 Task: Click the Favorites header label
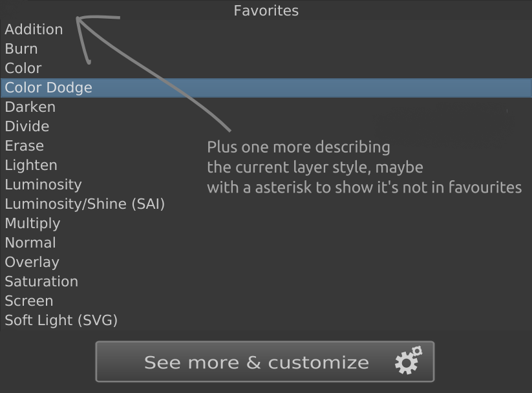click(266, 11)
